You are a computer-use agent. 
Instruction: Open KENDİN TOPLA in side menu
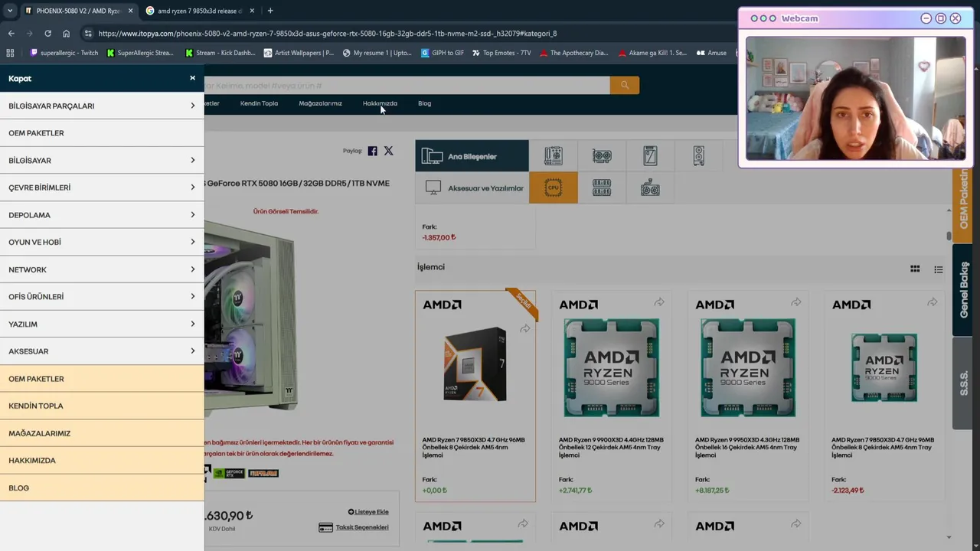pyautogui.click(x=102, y=406)
